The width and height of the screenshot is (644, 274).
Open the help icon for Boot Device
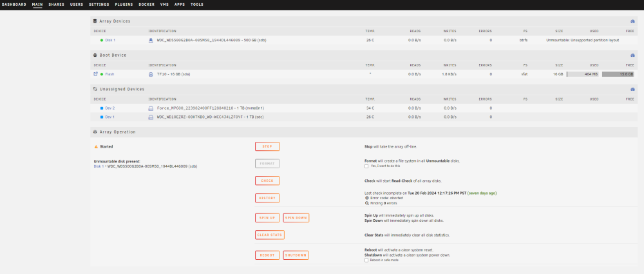(632, 55)
